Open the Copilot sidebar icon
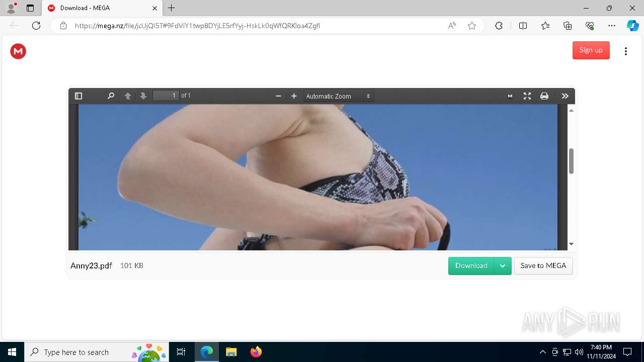 pyautogui.click(x=632, y=26)
